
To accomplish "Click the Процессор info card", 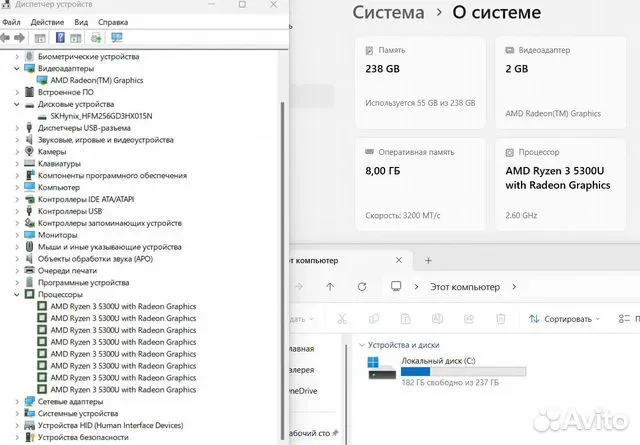I will coord(560,185).
